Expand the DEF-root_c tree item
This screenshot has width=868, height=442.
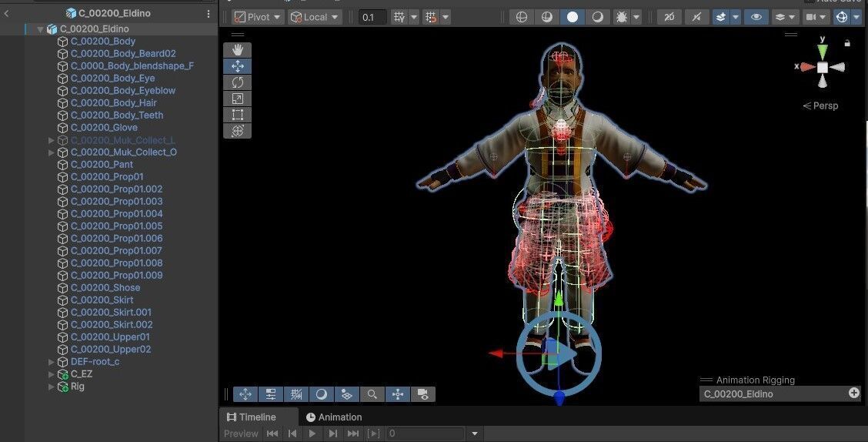(52, 362)
